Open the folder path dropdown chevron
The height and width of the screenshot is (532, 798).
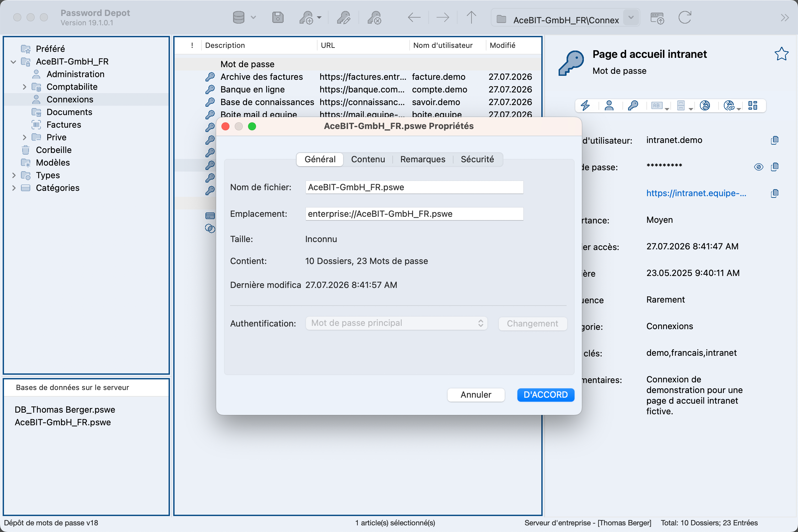pyautogui.click(x=631, y=17)
